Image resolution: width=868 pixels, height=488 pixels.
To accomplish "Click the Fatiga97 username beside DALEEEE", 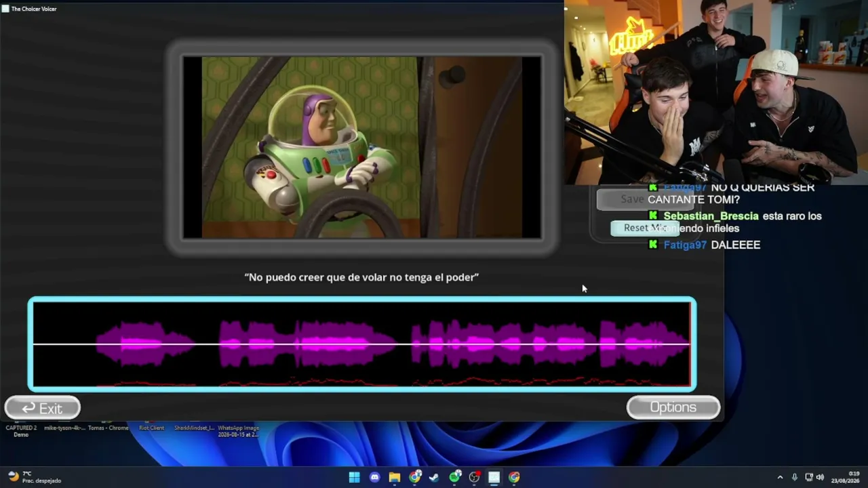I will (x=685, y=245).
